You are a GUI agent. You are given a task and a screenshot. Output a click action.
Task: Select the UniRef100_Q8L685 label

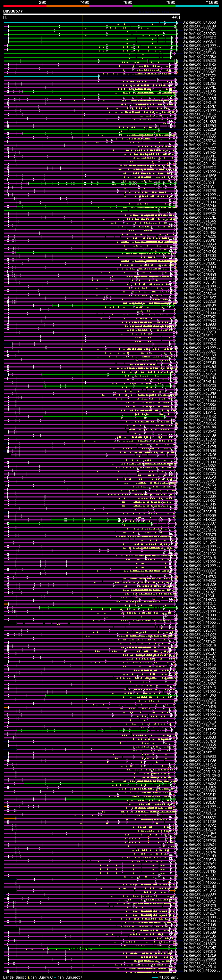pos(199,122)
